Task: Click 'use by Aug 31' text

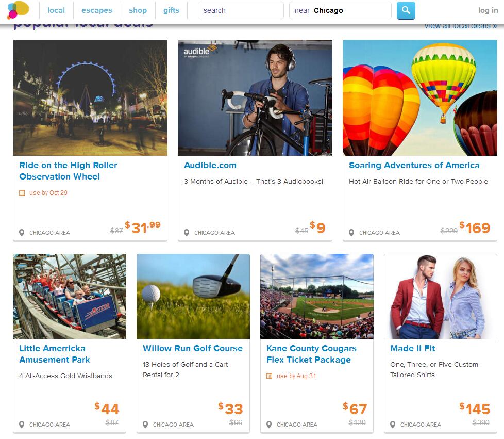Action: pos(296,376)
